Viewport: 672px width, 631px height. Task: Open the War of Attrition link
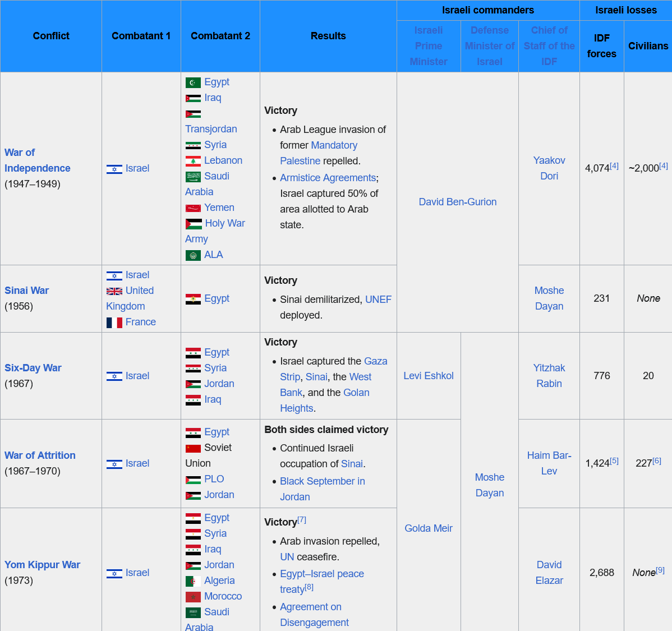pos(40,455)
